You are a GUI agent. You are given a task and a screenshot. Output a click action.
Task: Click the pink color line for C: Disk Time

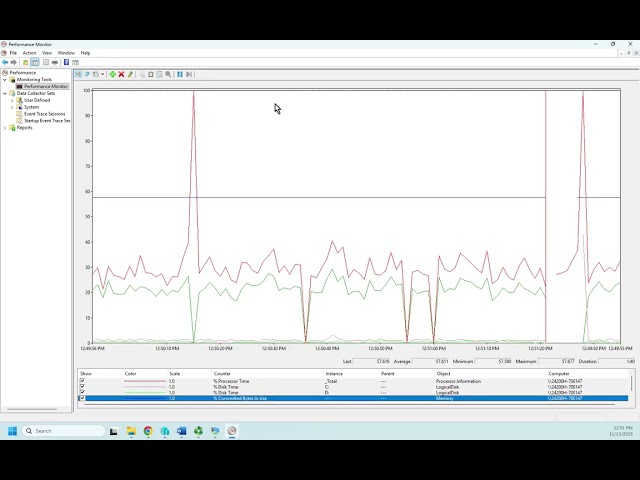point(145,387)
